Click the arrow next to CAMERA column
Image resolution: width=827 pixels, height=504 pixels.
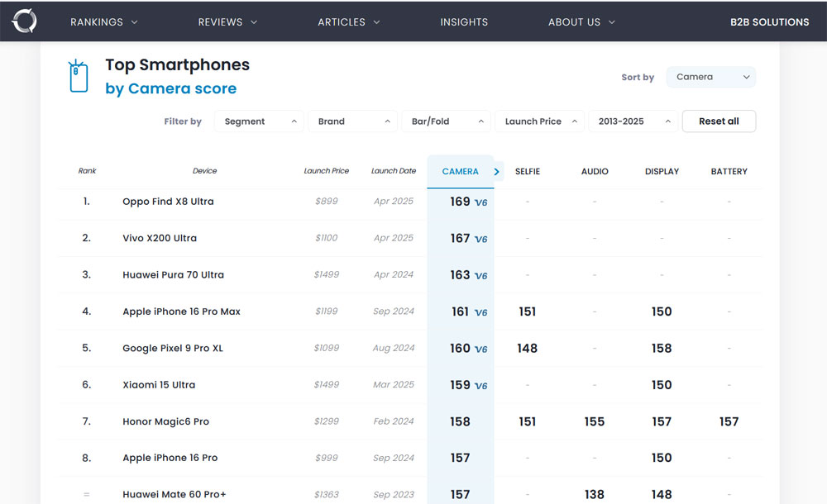pyautogui.click(x=497, y=171)
